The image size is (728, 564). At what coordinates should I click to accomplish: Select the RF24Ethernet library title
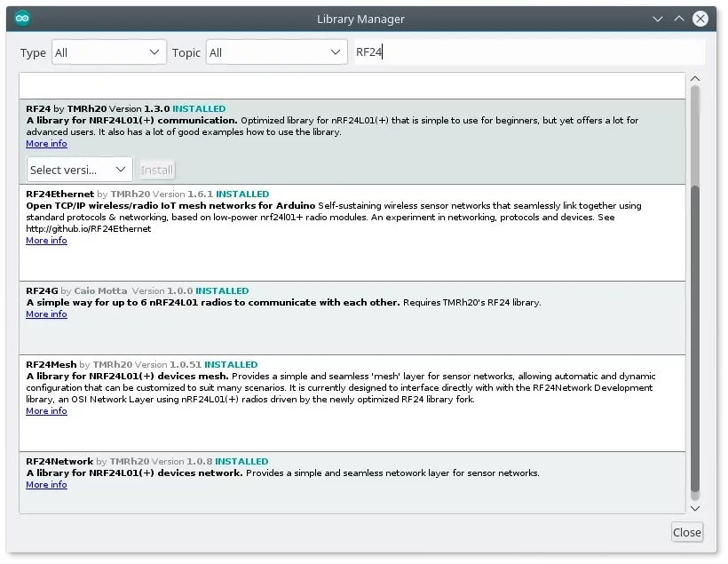[59, 194]
